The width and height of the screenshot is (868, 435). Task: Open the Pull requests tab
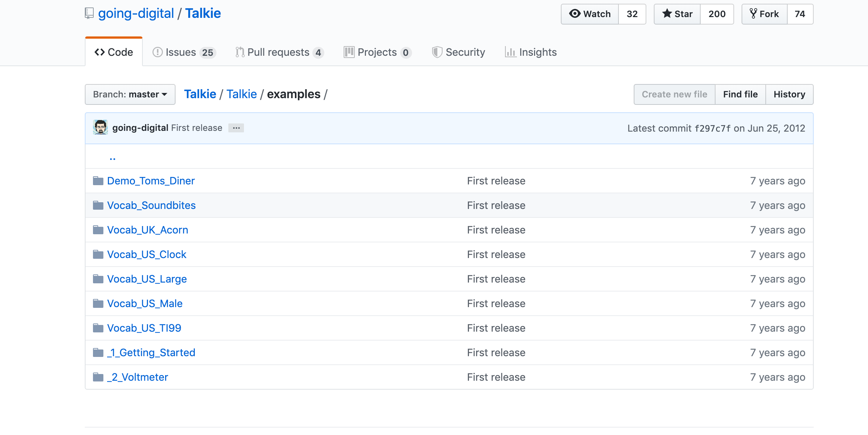[279, 52]
